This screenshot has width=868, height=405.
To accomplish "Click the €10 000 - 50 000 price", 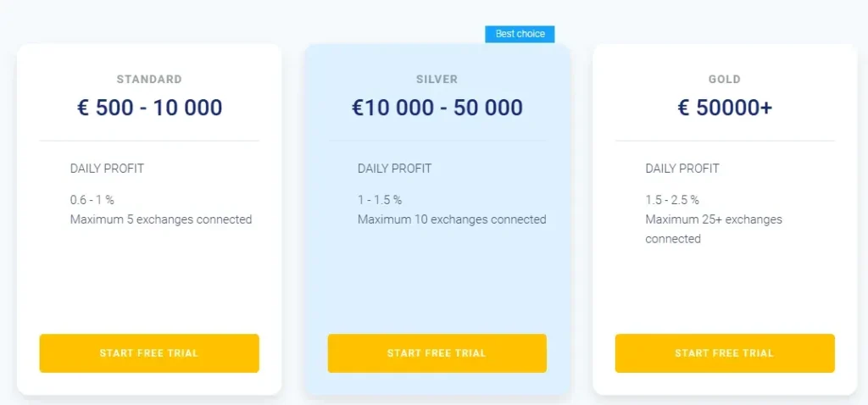I will [x=437, y=108].
